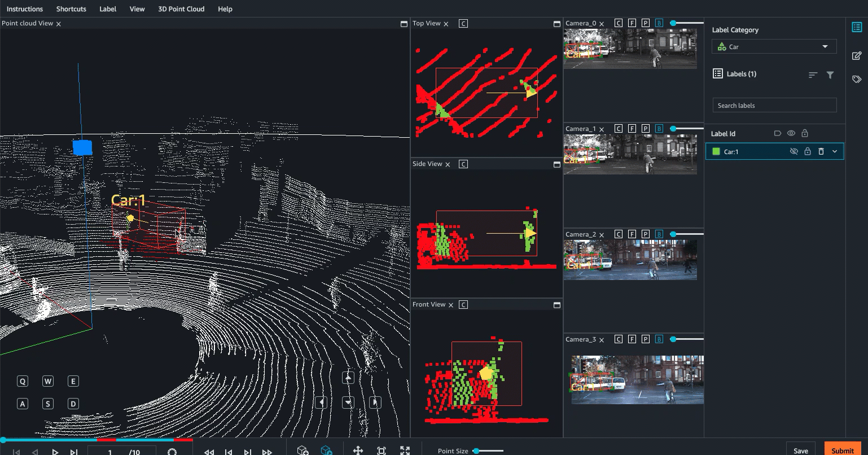This screenshot has width=868, height=455.
Task: Click the label tag icon in Label Id header
Action: click(777, 134)
